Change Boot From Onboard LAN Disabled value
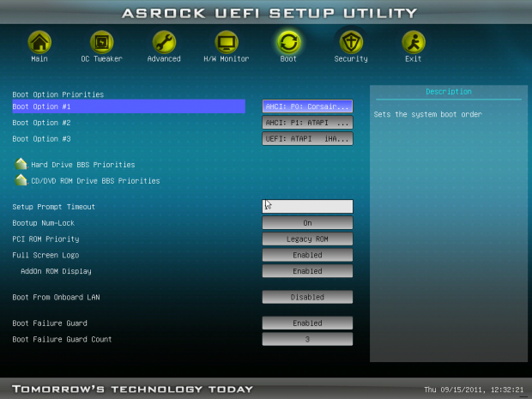 [307, 297]
